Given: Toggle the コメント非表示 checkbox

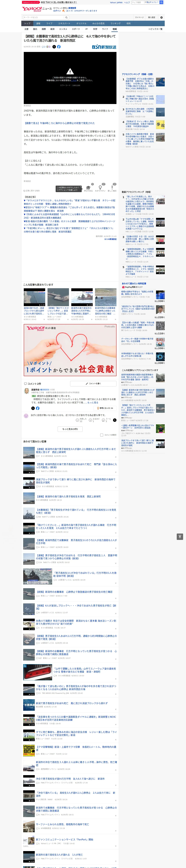Looking at the screenshot, I should click(102, 435).
